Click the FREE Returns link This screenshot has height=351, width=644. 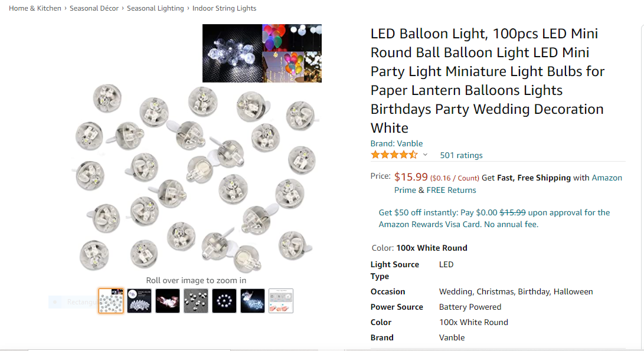[452, 190]
